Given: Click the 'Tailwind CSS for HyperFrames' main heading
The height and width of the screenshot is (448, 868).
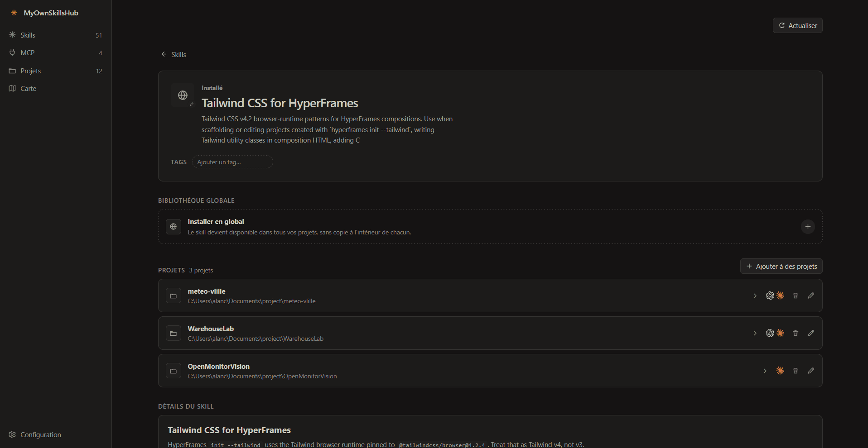Looking at the screenshot, I should coord(280,103).
